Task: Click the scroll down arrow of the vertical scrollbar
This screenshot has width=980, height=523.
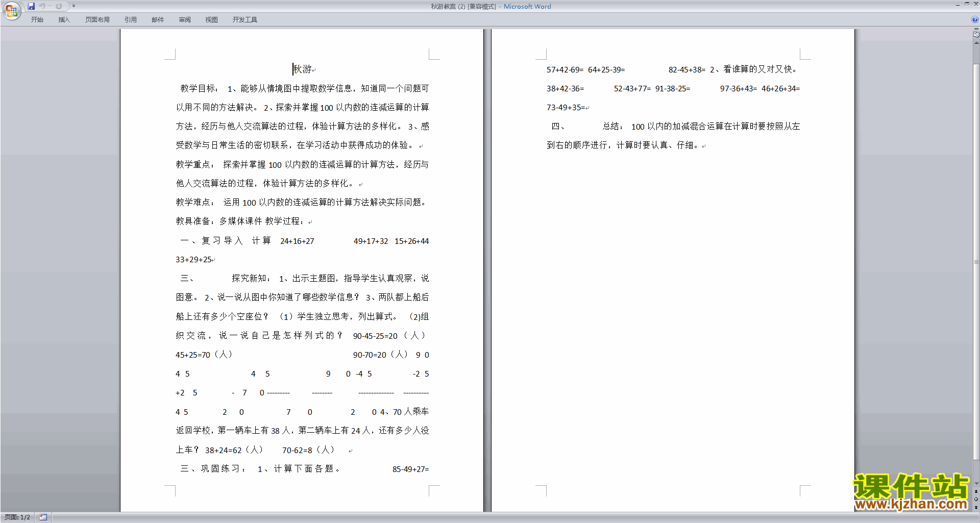Action: (976, 484)
